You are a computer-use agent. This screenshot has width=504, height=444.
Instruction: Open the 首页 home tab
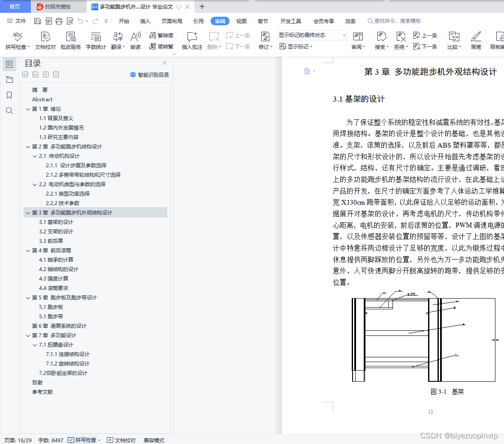coord(15,6)
